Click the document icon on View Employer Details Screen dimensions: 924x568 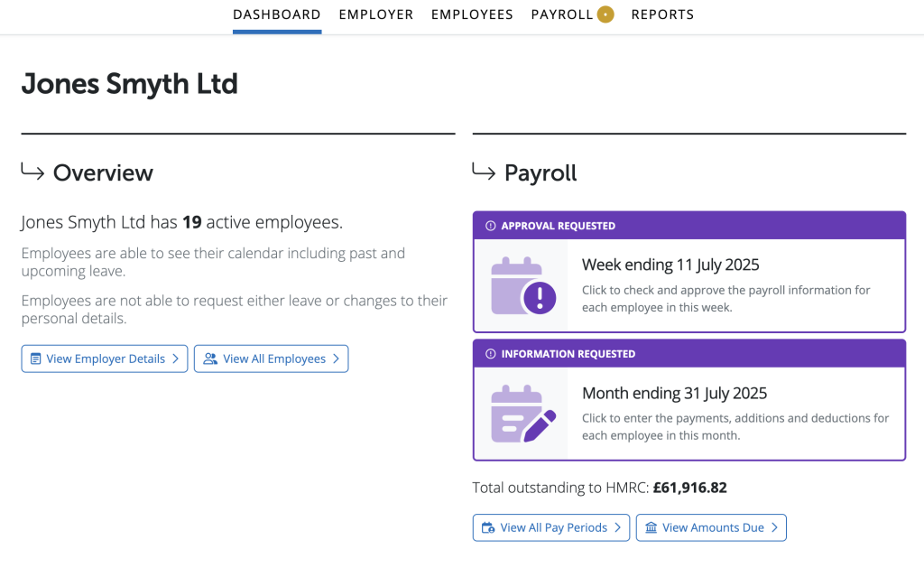[x=35, y=358]
